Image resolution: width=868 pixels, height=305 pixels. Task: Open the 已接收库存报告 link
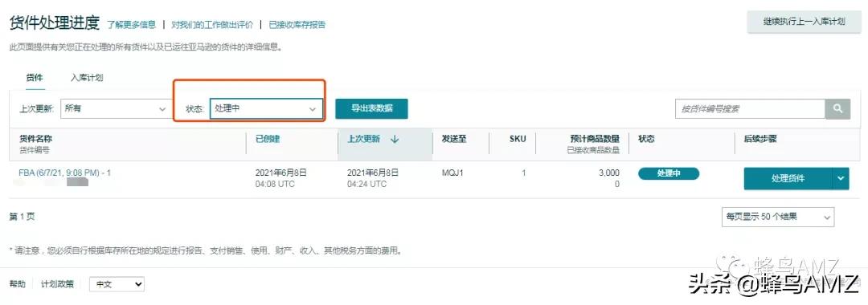297,25
